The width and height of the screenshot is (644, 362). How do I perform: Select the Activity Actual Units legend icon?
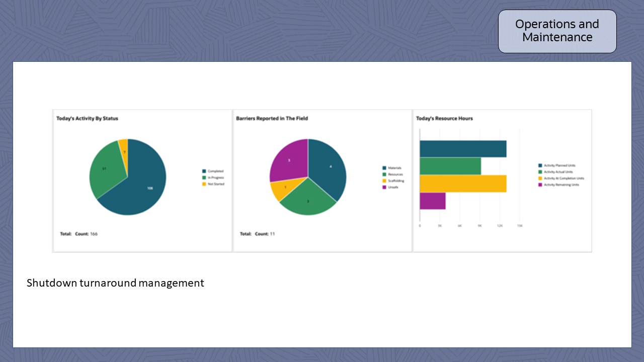tap(540, 171)
